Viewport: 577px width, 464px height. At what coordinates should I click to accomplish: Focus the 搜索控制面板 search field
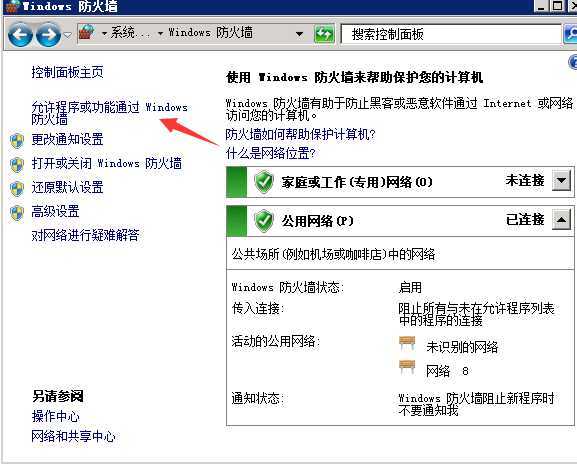pyautogui.click(x=451, y=34)
